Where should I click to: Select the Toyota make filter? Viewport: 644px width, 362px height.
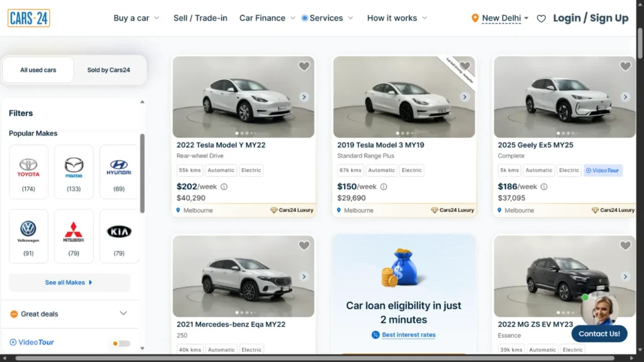pos(28,170)
